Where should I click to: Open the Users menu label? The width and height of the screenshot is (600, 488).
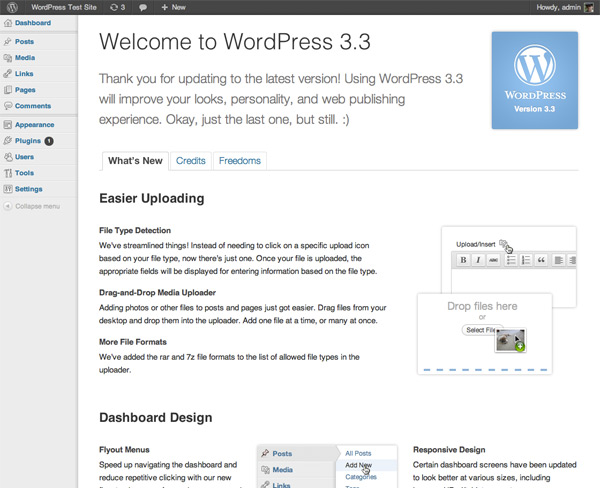click(x=24, y=157)
